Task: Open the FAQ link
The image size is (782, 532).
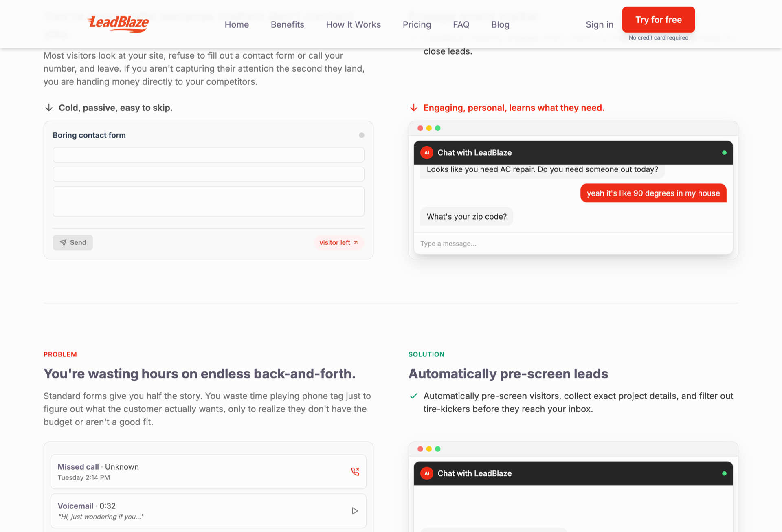Action: tap(461, 24)
